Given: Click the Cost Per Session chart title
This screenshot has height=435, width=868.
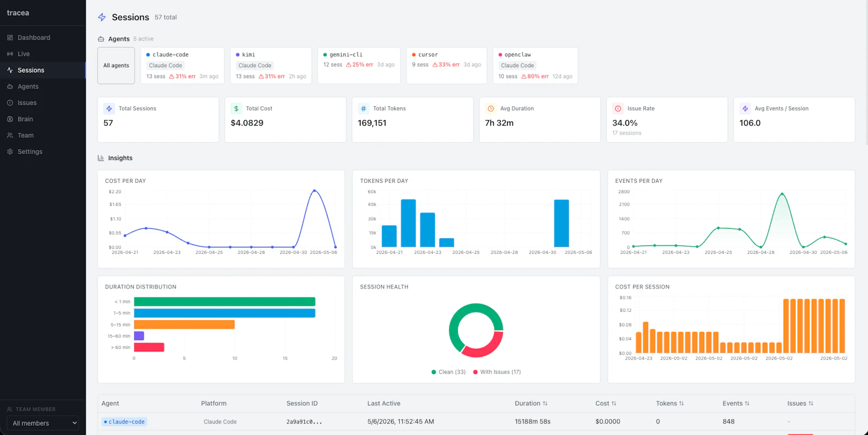Looking at the screenshot, I should (x=642, y=287).
